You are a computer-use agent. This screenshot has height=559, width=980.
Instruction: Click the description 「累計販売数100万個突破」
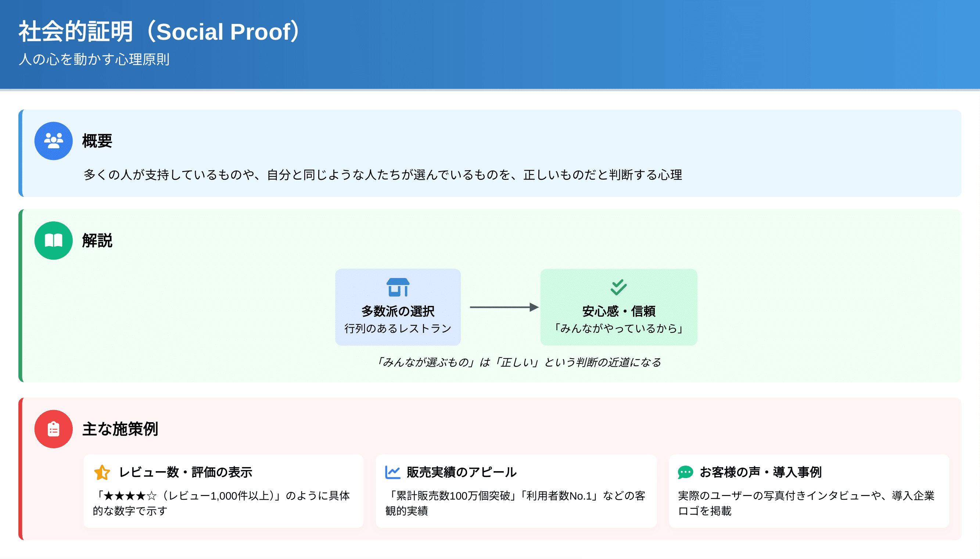pos(516,503)
